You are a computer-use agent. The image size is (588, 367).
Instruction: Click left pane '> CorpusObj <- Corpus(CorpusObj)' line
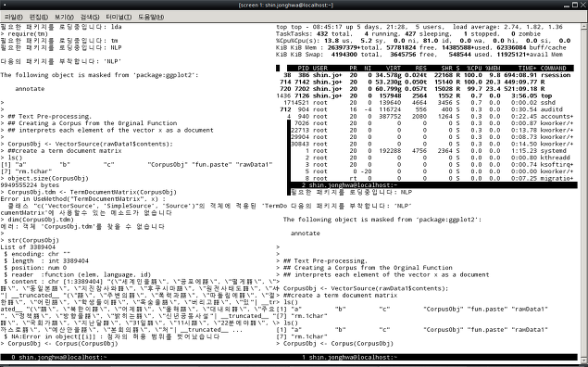[59, 343]
